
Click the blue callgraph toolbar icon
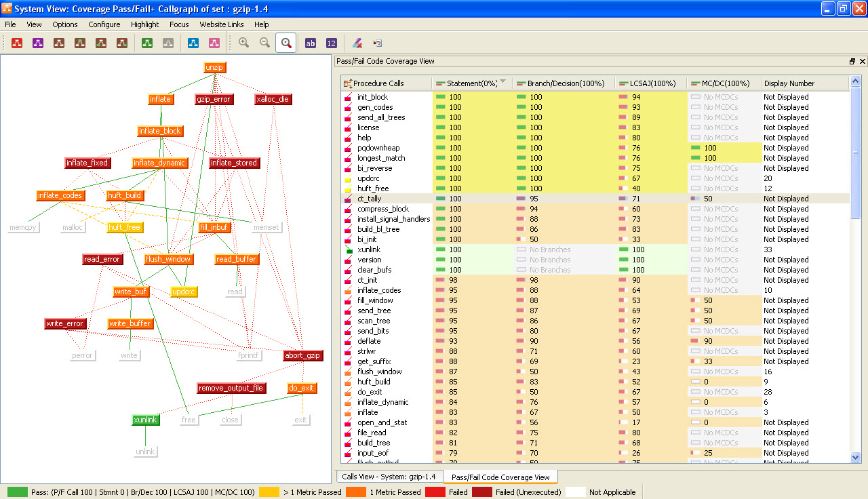pos(193,43)
